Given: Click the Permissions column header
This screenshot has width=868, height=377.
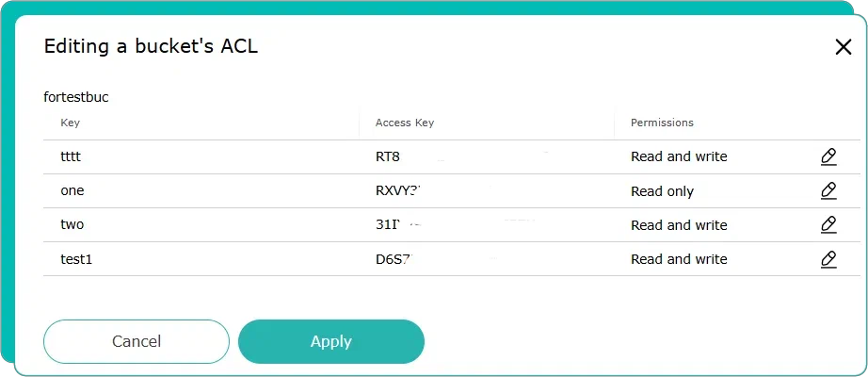Looking at the screenshot, I should (662, 123).
